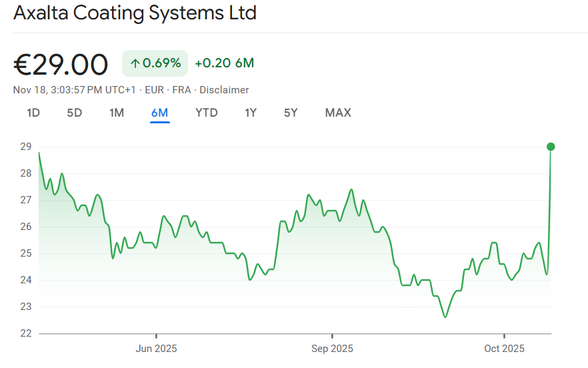The image size is (588, 368).
Task: View the 1Y time range
Action: point(251,113)
